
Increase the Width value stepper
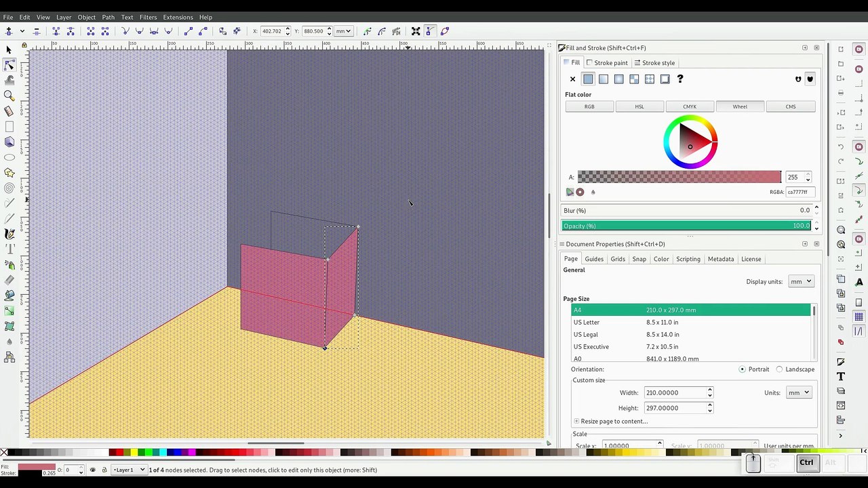click(x=710, y=390)
